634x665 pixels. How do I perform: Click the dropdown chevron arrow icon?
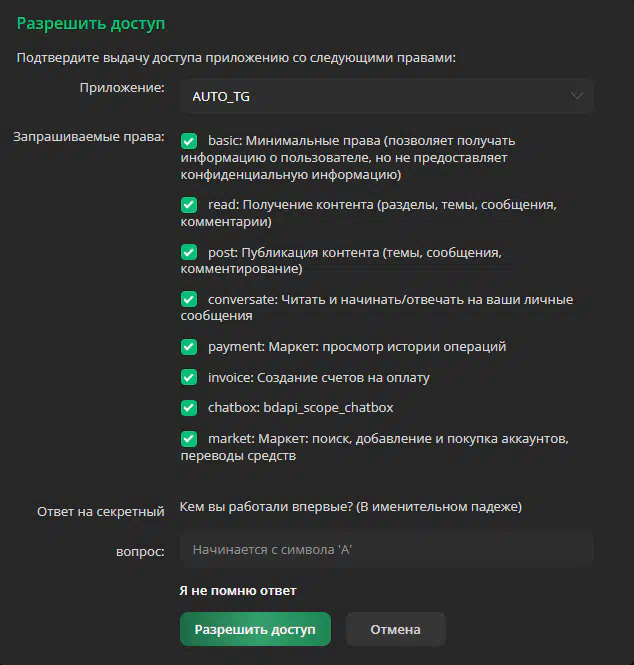point(576,96)
